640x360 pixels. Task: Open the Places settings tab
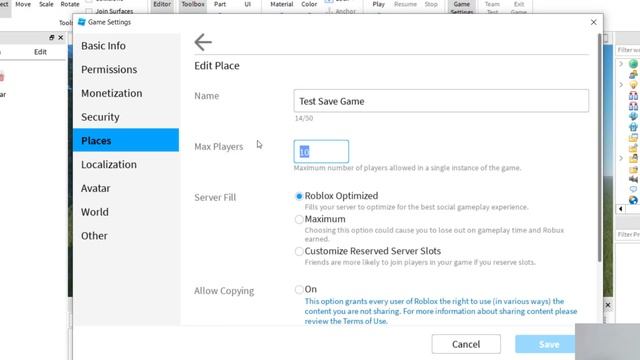[126, 140]
